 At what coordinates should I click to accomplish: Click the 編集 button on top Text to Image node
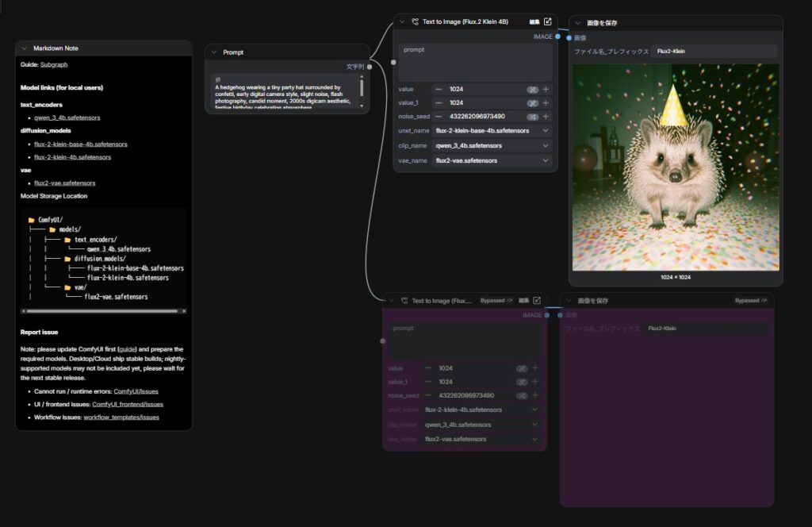point(534,22)
